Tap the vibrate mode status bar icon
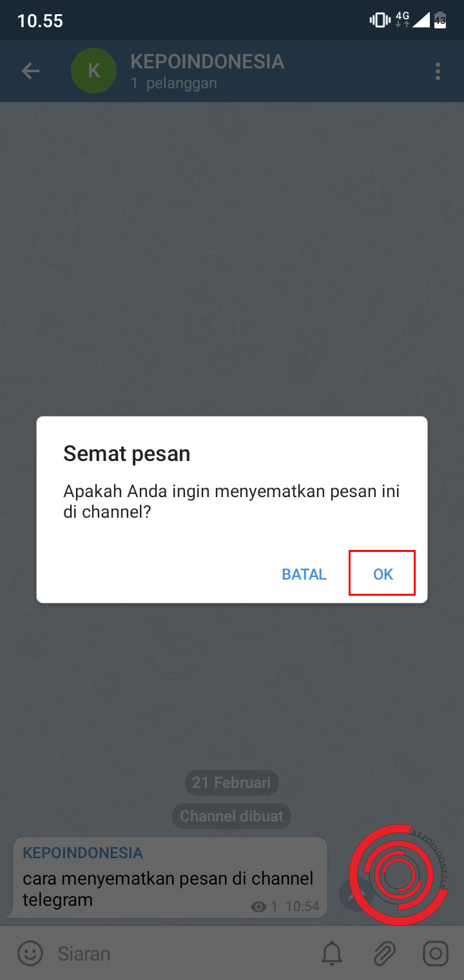 [380, 20]
